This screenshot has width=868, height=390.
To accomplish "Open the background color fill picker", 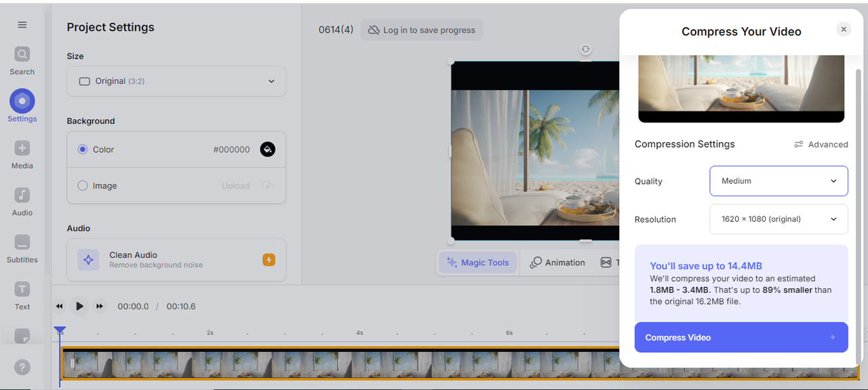I will pos(268,149).
